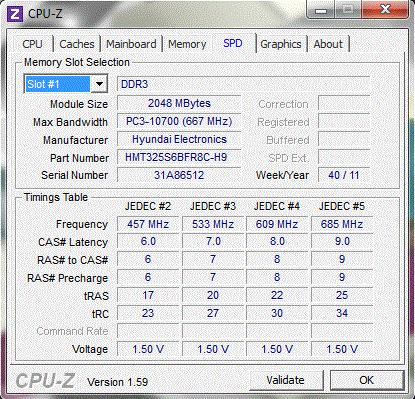View the About tab
The height and width of the screenshot is (399, 415).
click(x=328, y=44)
